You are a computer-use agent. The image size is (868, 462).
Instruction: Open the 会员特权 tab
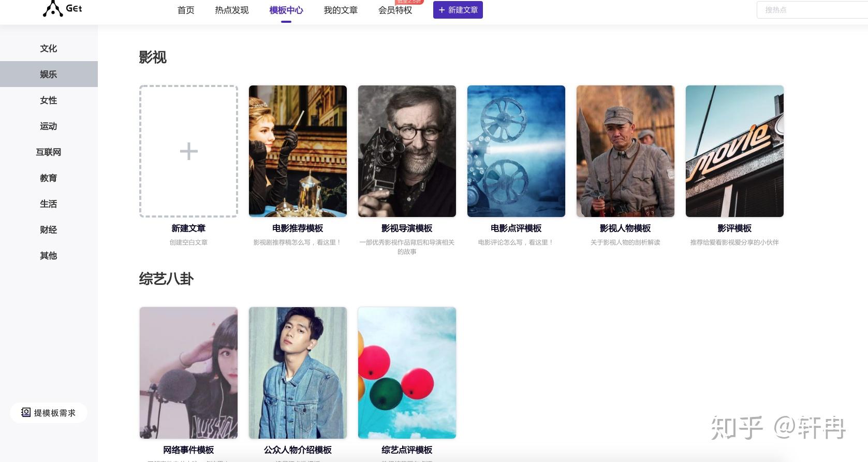click(395, 10)
